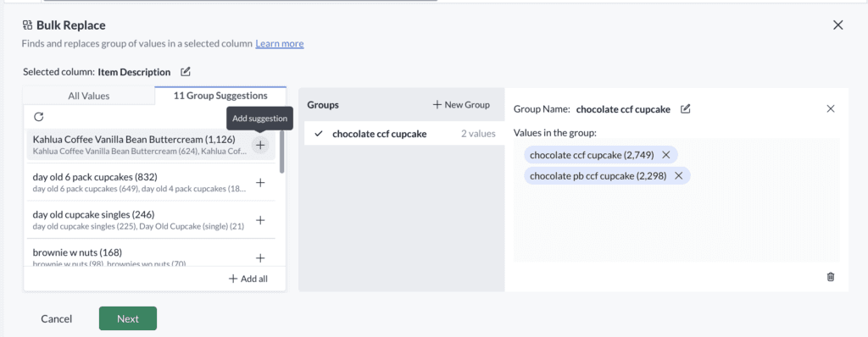868x337 pixels.
Task: Add the brownie w nuts suggestion
Action: (x=260, y=258)
